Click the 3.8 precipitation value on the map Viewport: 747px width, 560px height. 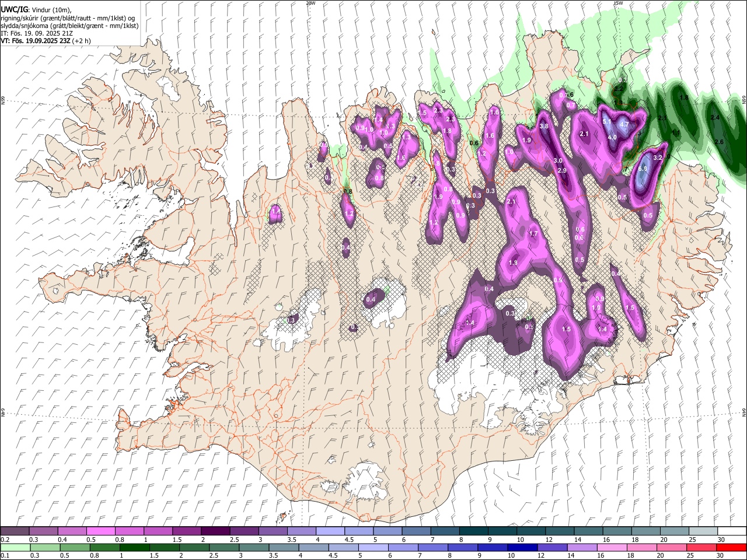click(544, 126)
